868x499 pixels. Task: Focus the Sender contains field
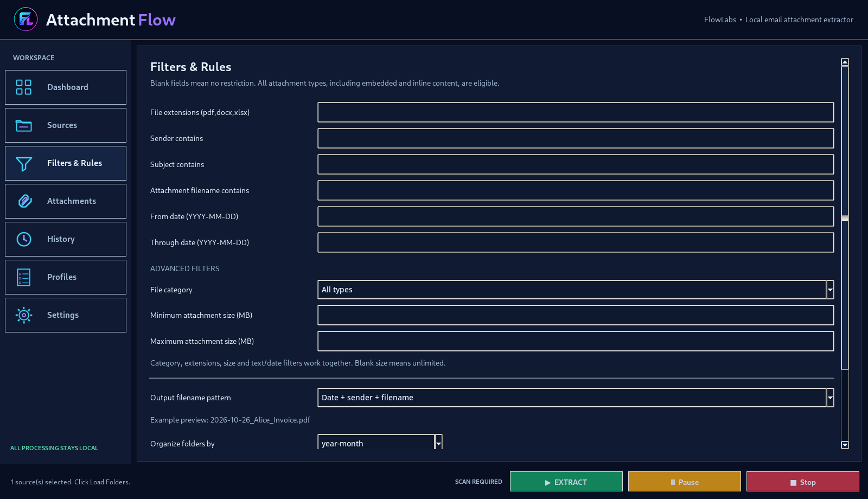(x=576, y=138)
